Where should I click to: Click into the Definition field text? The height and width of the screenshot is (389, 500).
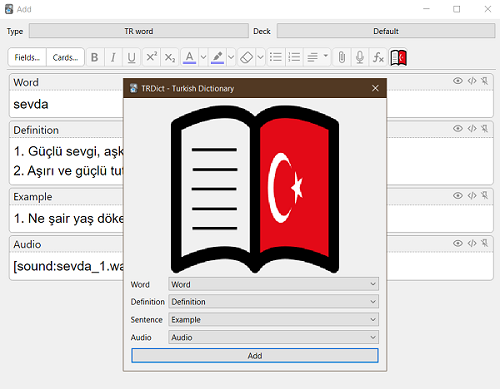[67, 161]
